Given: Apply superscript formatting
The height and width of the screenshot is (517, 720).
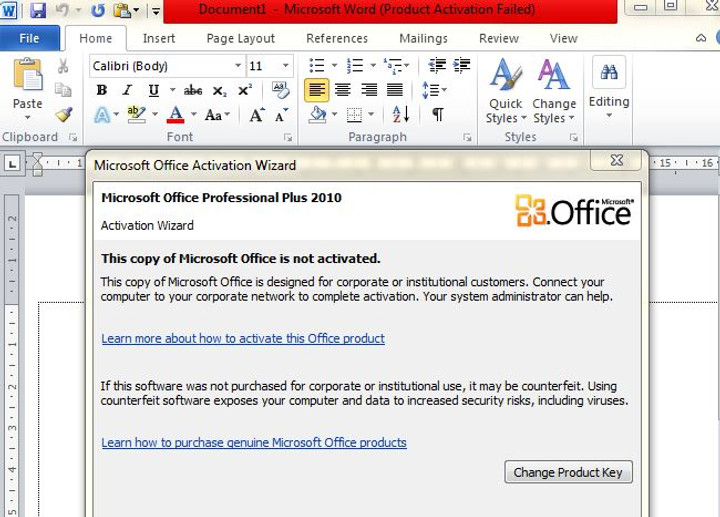Looking at the screenshot, I should pos(244,90).
